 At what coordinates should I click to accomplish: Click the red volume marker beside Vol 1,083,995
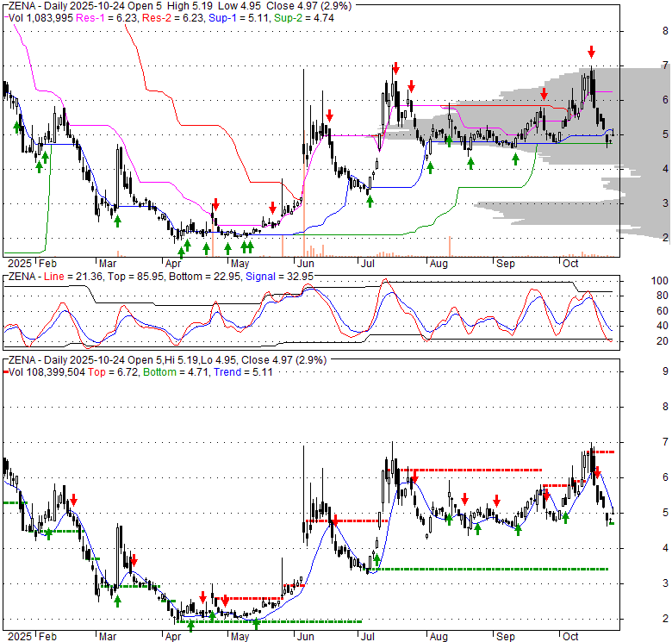[3, 17]
